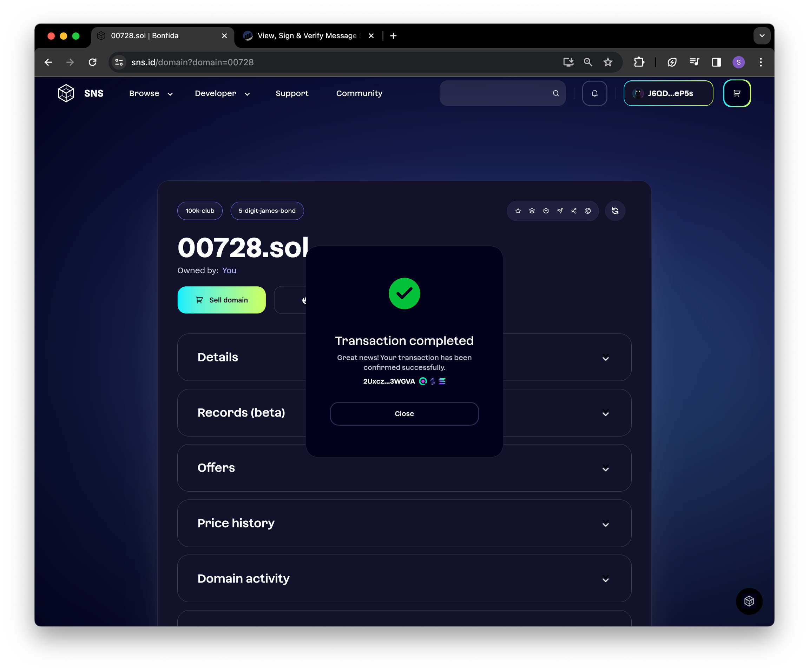Click the refresh domain icon
The width and height of the screenshot is (809, 672).
615,211
